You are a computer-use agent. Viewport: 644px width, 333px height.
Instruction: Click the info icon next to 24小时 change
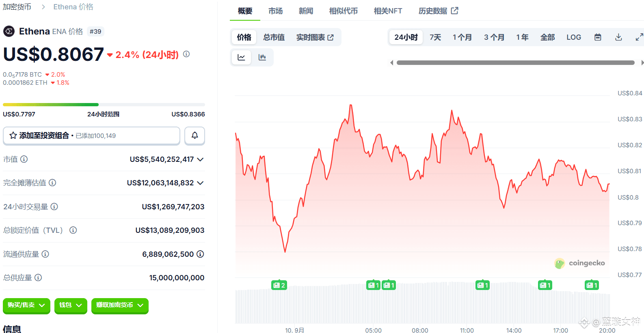click(x=186, y=54)
